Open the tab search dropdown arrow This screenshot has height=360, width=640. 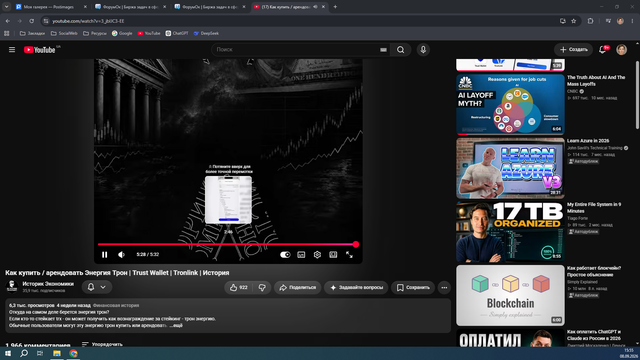pyautogui.click(x=7, y=7)
